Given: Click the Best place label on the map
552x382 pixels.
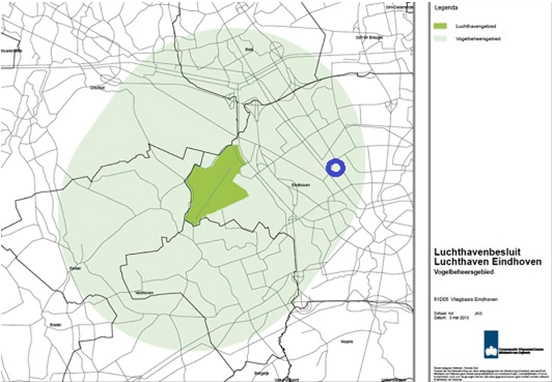Looking at the screenshot, I should [x=249, y=50].
